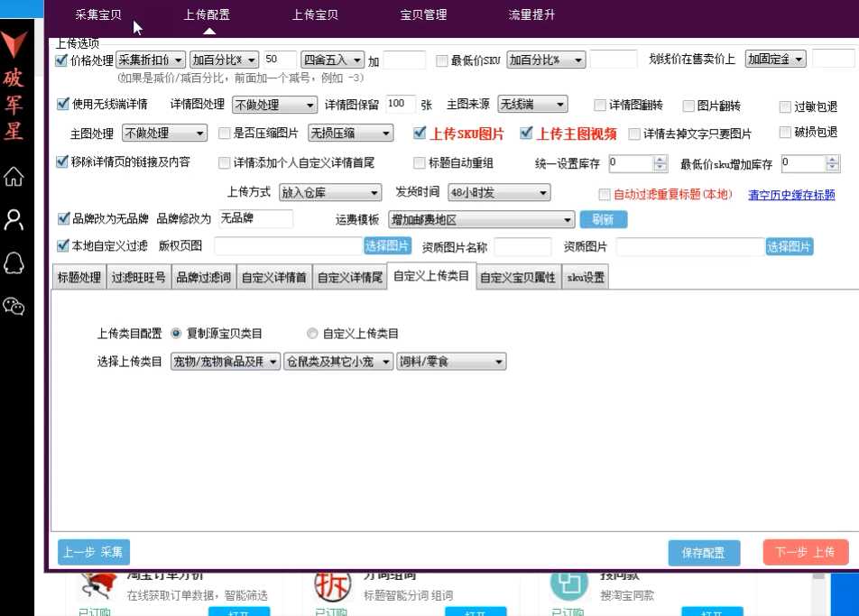
Task: Open the 自定义宝贝属性 tab
Action: click(x=518, y=278)
